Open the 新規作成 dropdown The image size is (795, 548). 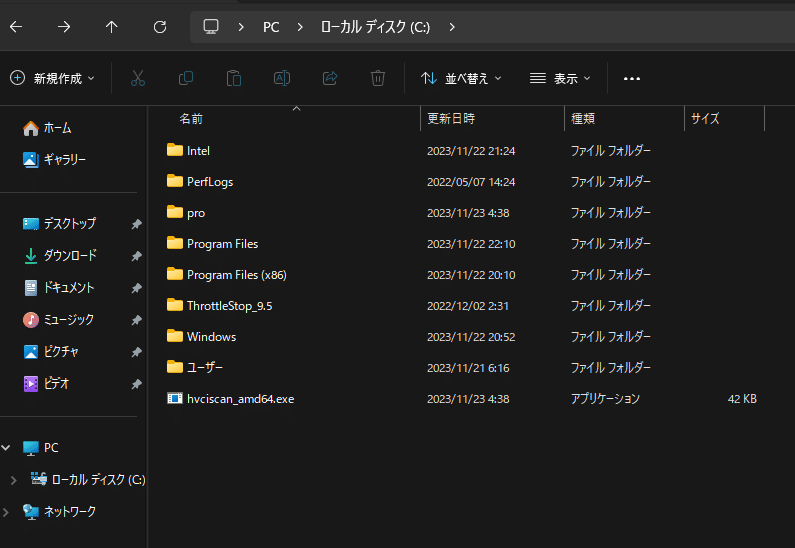tap(52, 79)
